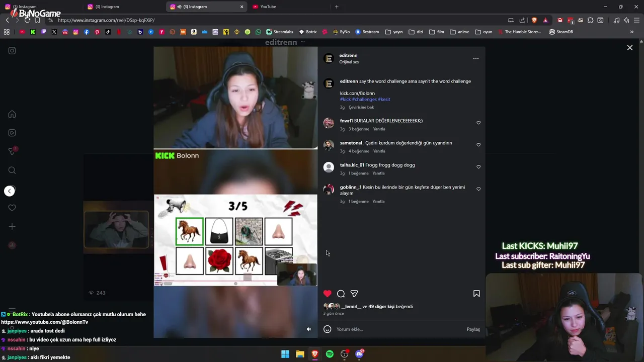Reply to sametonal_ comment via Yanıtla
Image resolution: width=644 pixels, height=362 pixels.
[379, 151]
